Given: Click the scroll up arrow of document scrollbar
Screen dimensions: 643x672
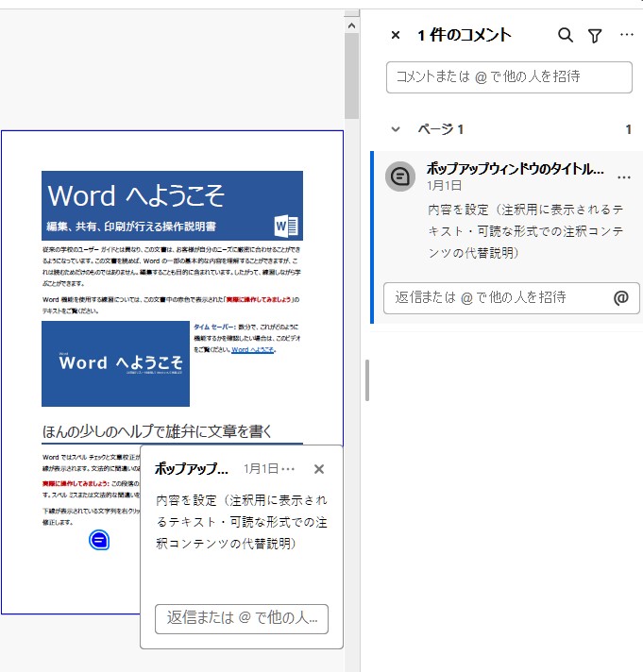Looking at the screenshot, I should point(351,25).
